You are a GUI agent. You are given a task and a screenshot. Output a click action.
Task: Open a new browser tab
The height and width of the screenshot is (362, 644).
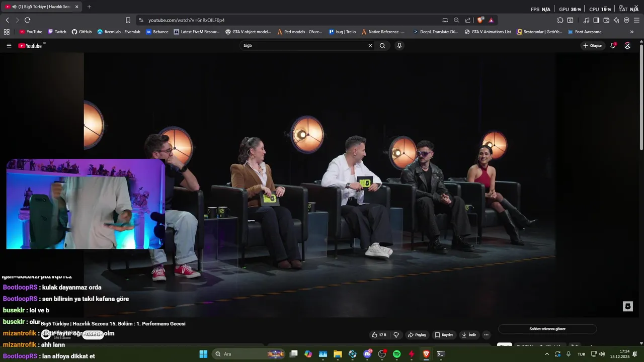(89, 7)
